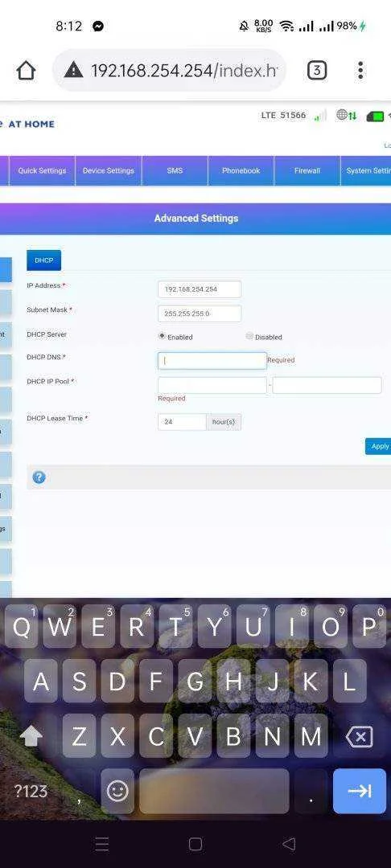The width and height of the screenshot is (391, 868).
Task: Open the tab switcher showing 3 tabs
Action: coord(316,70)
